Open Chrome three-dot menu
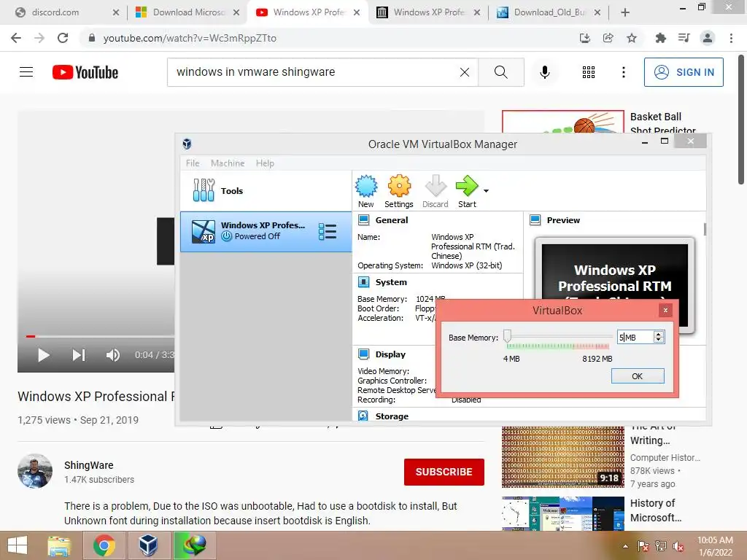Viewport: 747px width, 560px height. coord(731,38)
